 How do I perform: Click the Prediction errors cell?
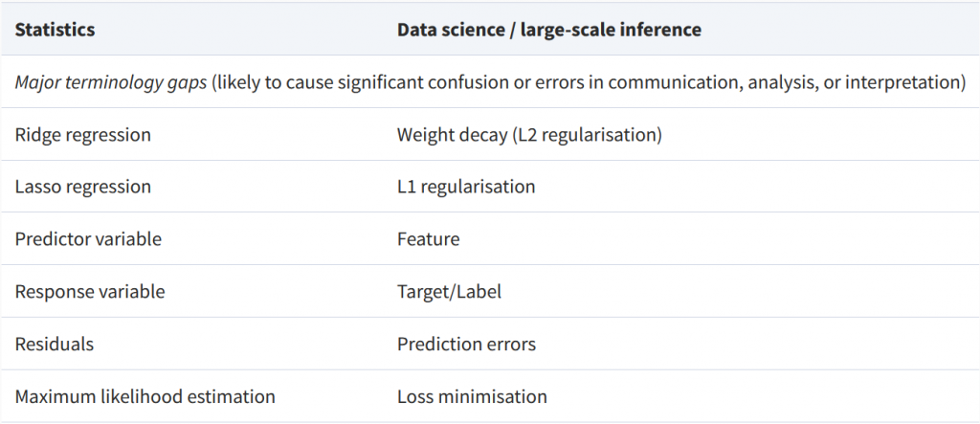pos(466,345)
